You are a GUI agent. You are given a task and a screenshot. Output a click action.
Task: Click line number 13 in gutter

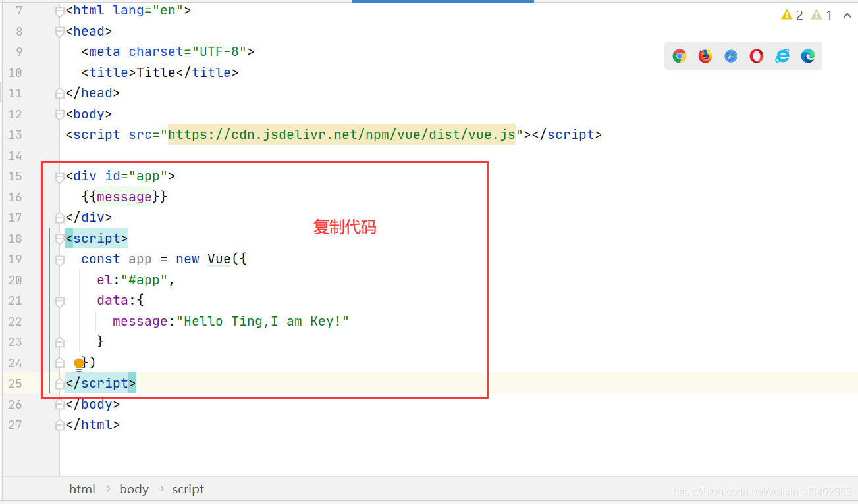click(14, 134)
